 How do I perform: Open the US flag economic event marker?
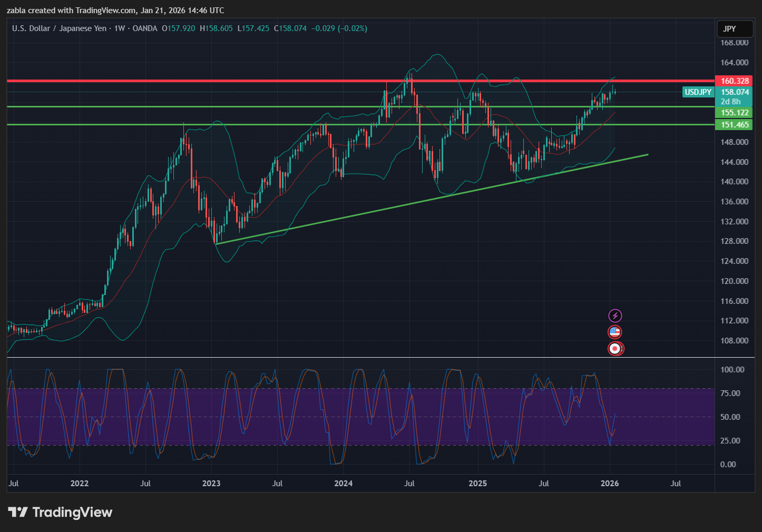(614, 332)
